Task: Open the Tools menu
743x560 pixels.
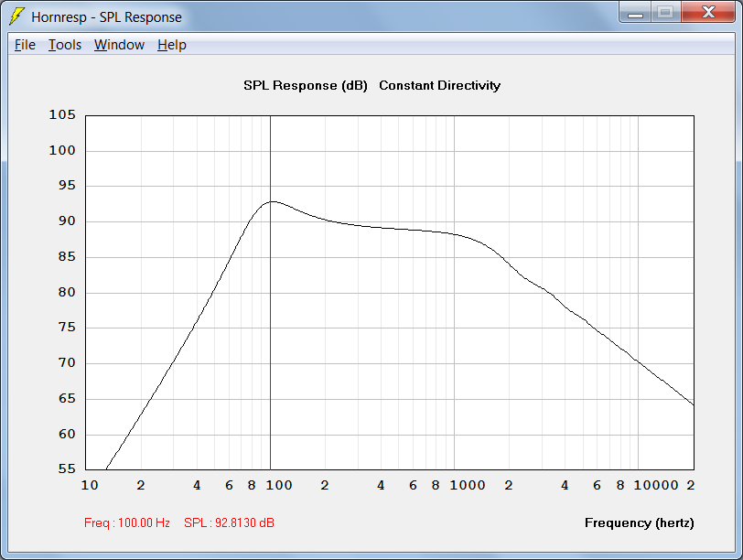Action: tap(64, 45)
